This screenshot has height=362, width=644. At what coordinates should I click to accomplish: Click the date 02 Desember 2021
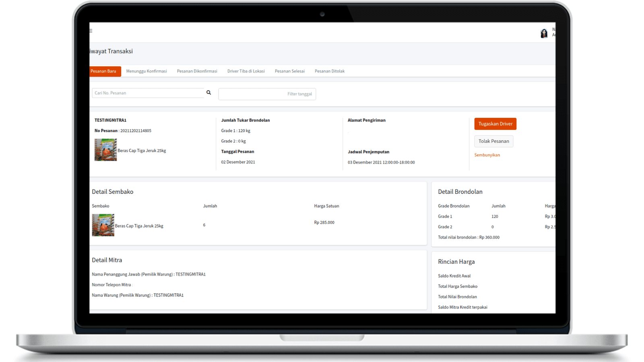pos(238,162)
